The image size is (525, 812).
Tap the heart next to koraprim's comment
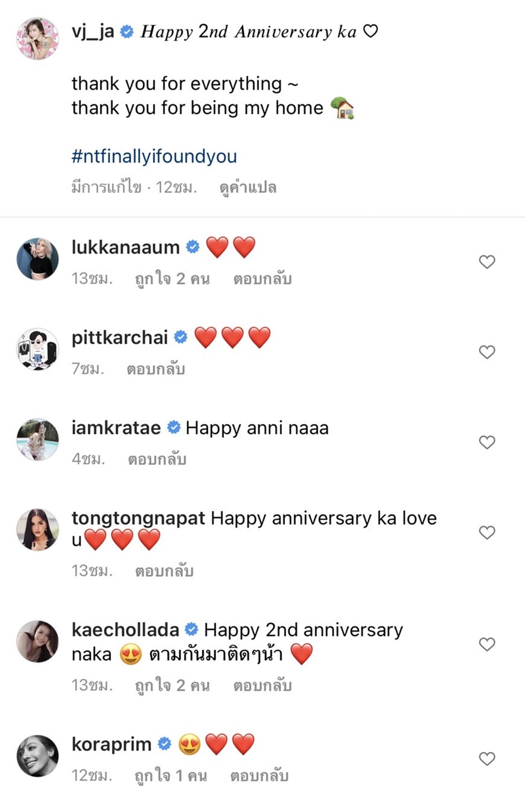487,759
